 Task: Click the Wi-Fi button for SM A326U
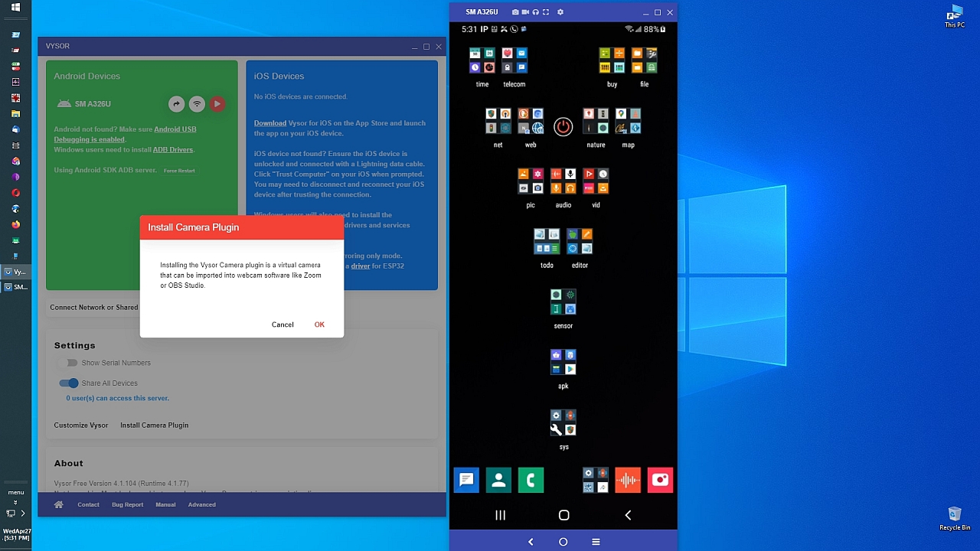point(197,104)
